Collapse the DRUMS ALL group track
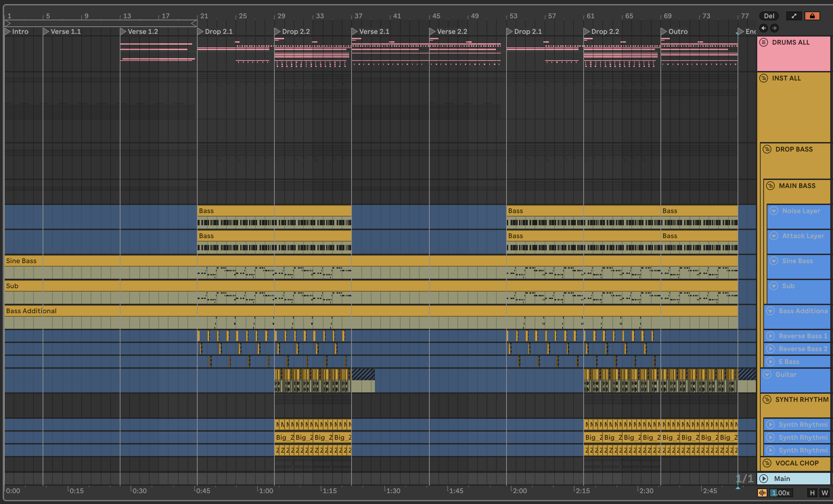Viewport: 833px width, 504px height. click(764, 42)
